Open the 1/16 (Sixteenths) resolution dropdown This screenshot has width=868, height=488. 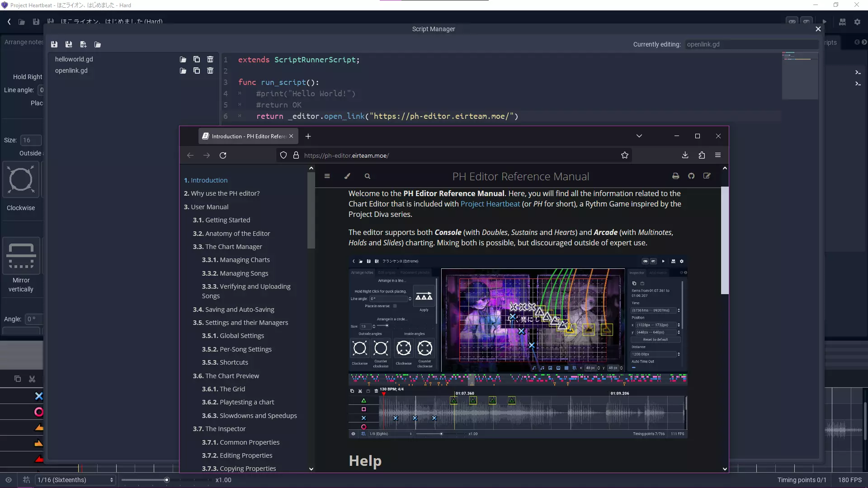coord(75,480)
